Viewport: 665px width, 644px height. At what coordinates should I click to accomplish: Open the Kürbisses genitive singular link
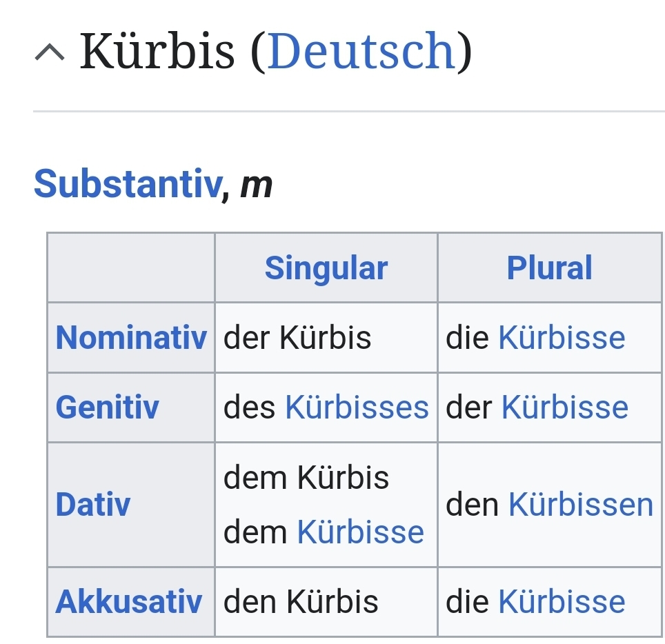[357, 407]
